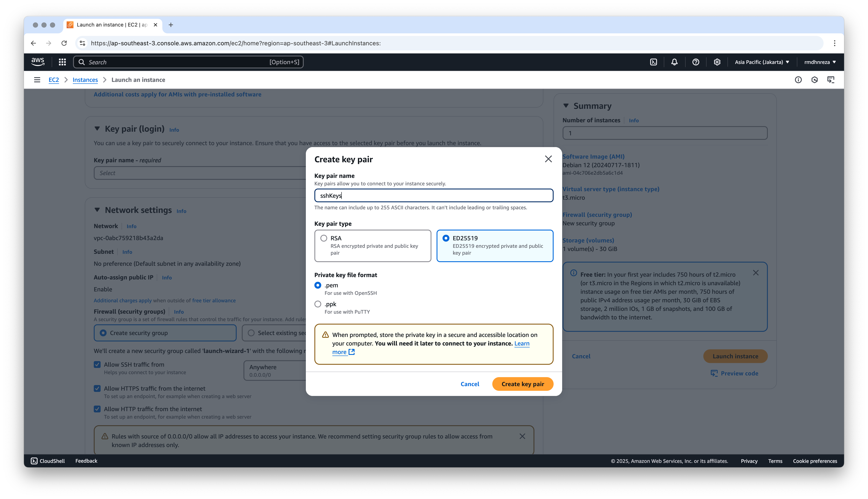868x499 pixels.
Task: Open the site information icon in address bar
Action: tap(82, 43)
